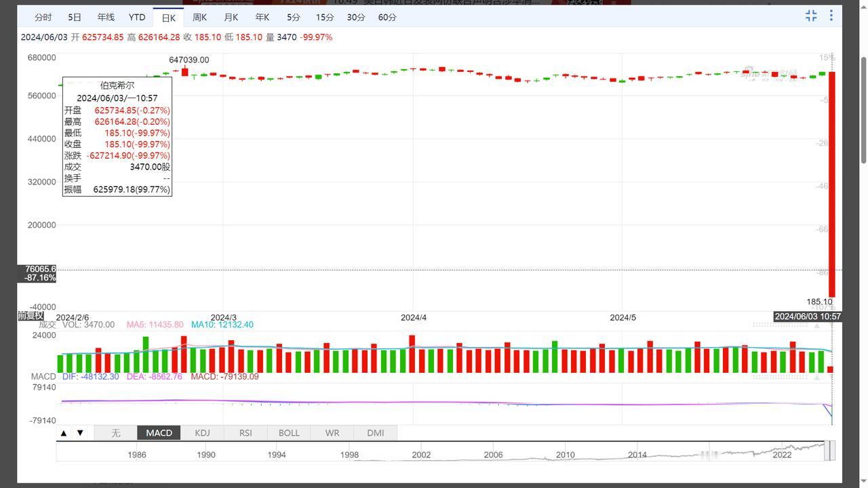
Task: Switch to the 5日 five-day tab
Action: [75, 17]
